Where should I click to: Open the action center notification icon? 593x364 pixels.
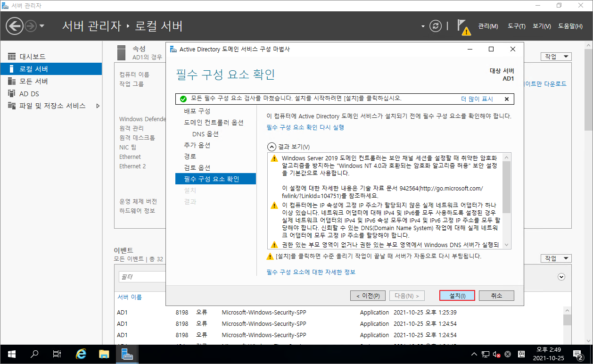pyautogui.click(x=578, y=354)
